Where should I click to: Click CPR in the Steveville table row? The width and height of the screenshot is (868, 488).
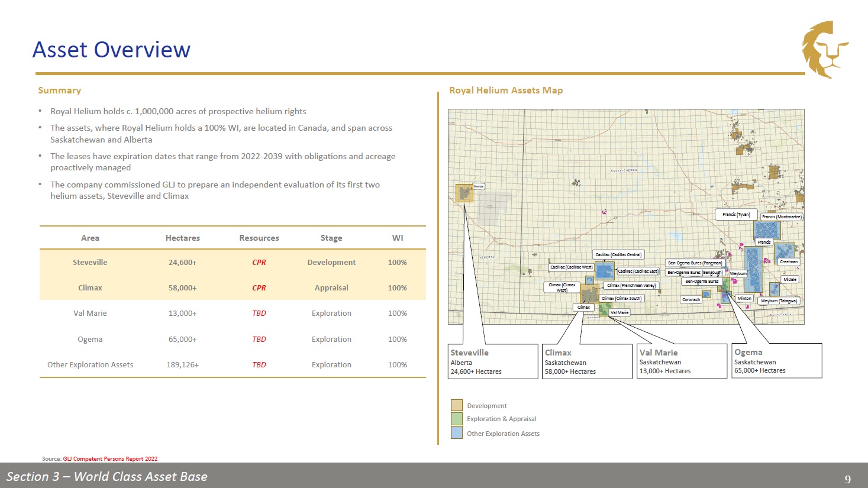click(x=259, y=262)
